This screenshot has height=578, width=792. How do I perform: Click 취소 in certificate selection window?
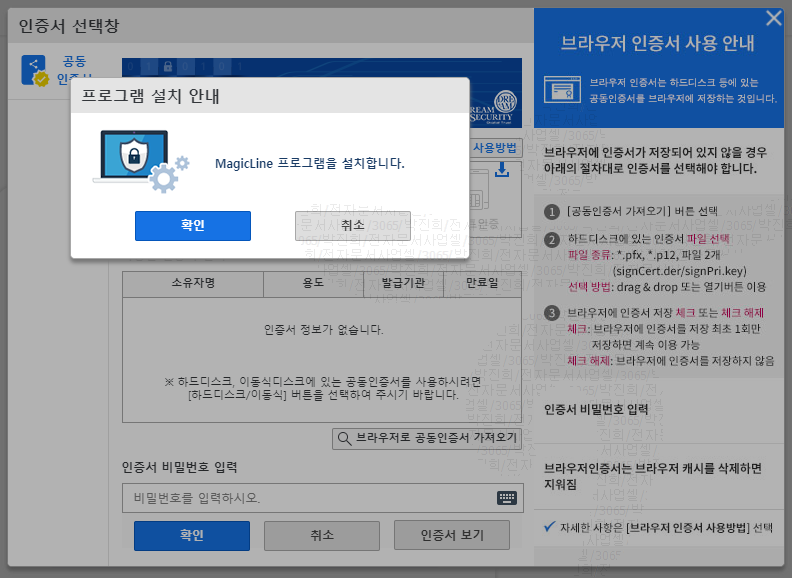(x=322, y=535)
